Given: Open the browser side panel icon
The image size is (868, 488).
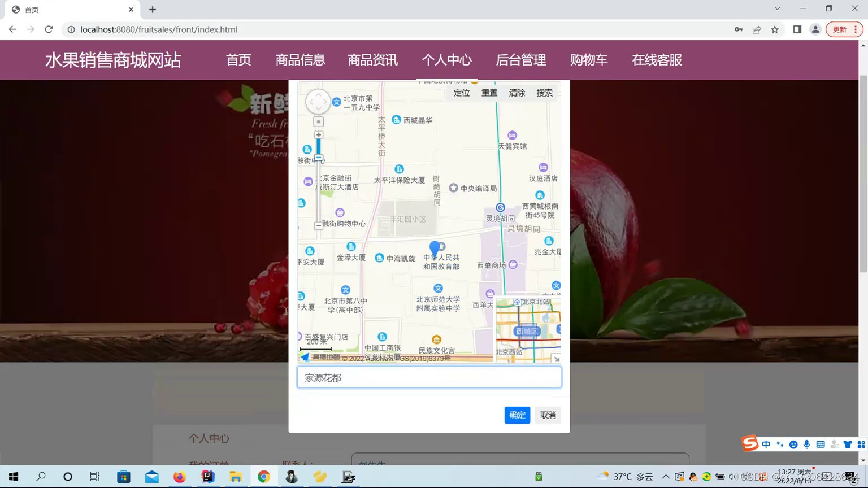Looking at the screenshot, I should pyautogui.click(x=797, y=29).
